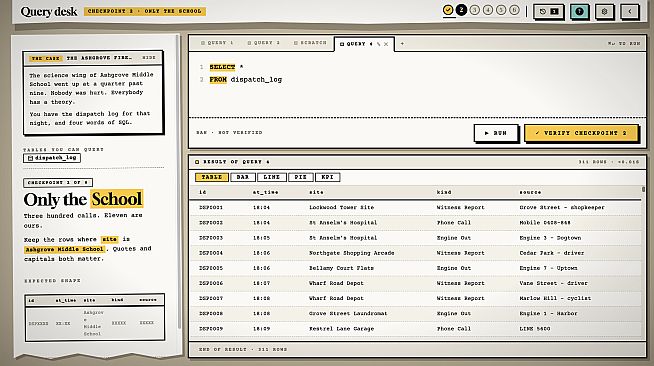Select the Bellamy Court Flats cell
The image size is (654, 366).
pos(341,268)
